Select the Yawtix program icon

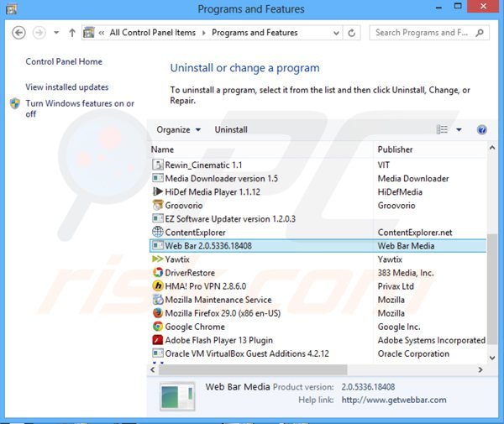click(x=158, y=259)
